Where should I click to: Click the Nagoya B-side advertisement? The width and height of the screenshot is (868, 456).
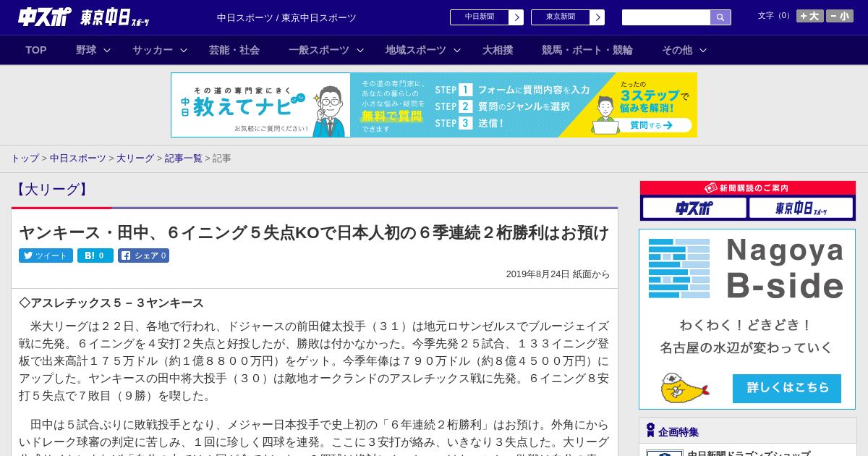[x=747, y=319]
